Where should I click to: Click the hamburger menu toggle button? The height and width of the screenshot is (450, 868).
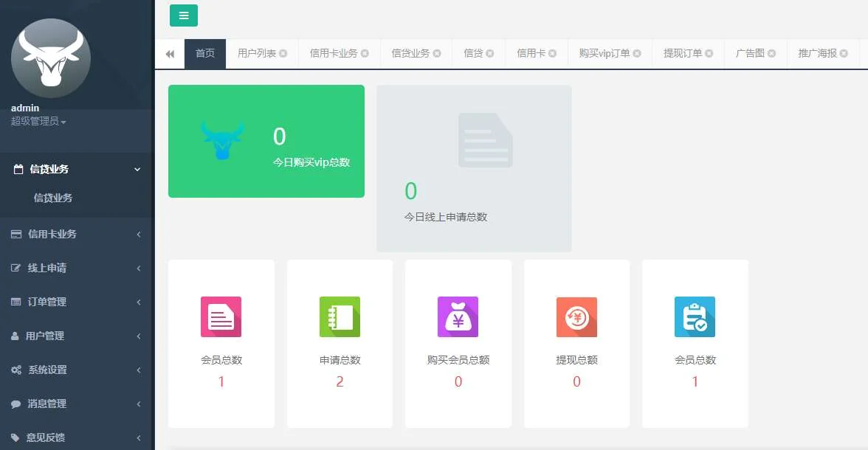183,15
